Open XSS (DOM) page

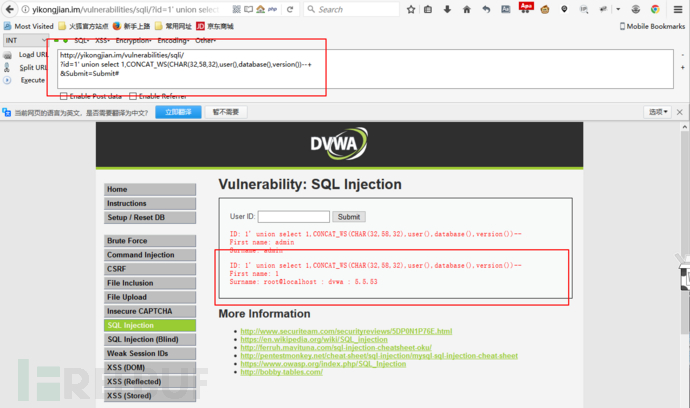point(150,368)
